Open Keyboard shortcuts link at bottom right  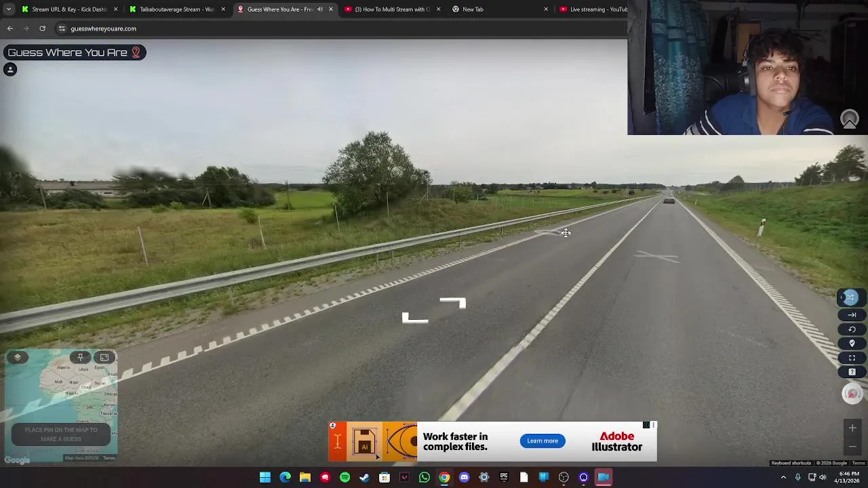(791, 463)
